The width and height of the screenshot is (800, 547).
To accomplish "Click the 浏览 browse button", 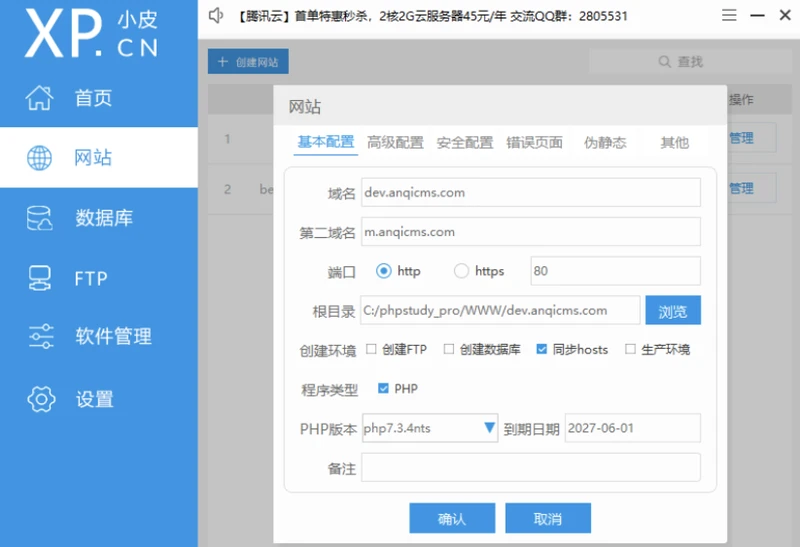I will click(x=672, y=311).
